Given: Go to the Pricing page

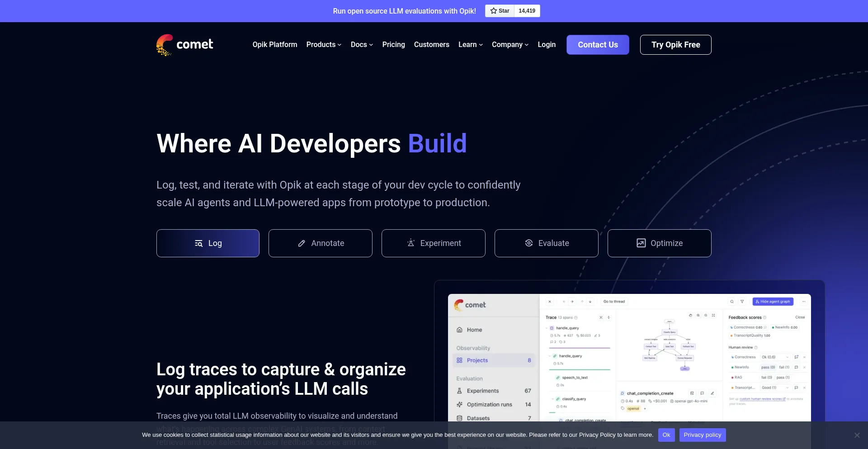Looking at the screenshot, I should click(x=393, y=45).
